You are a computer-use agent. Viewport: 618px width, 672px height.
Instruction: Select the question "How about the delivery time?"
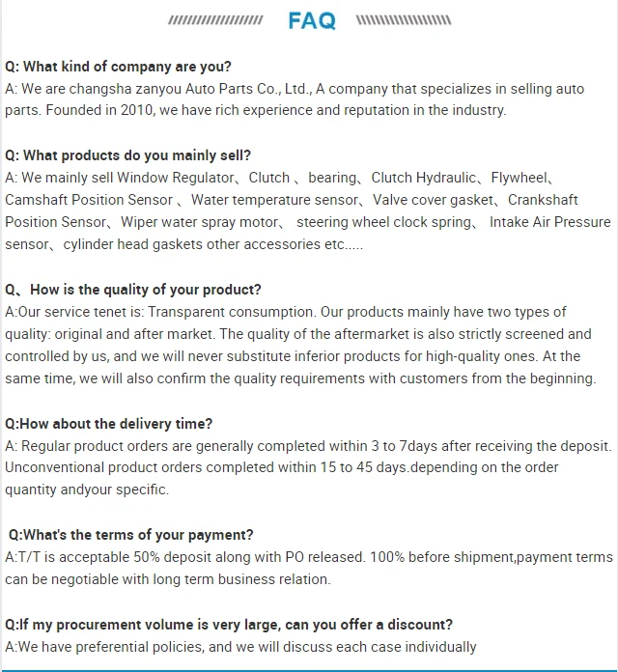[109, 424]
